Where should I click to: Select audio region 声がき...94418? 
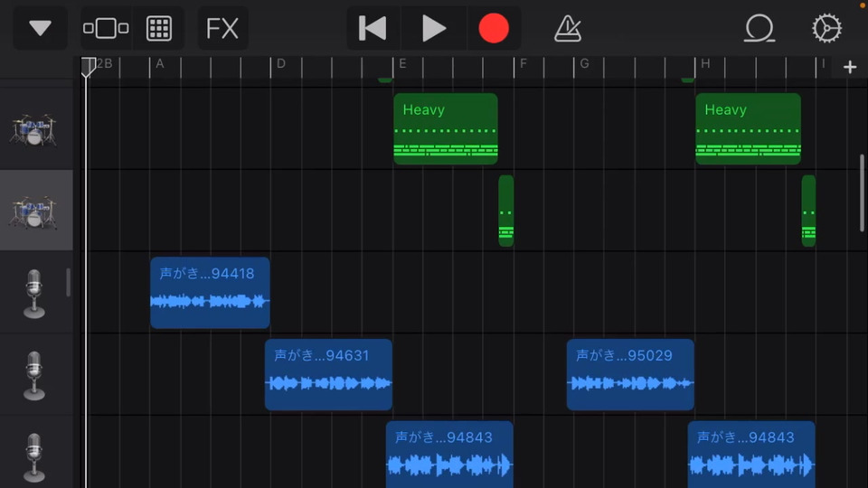[210, 292]
